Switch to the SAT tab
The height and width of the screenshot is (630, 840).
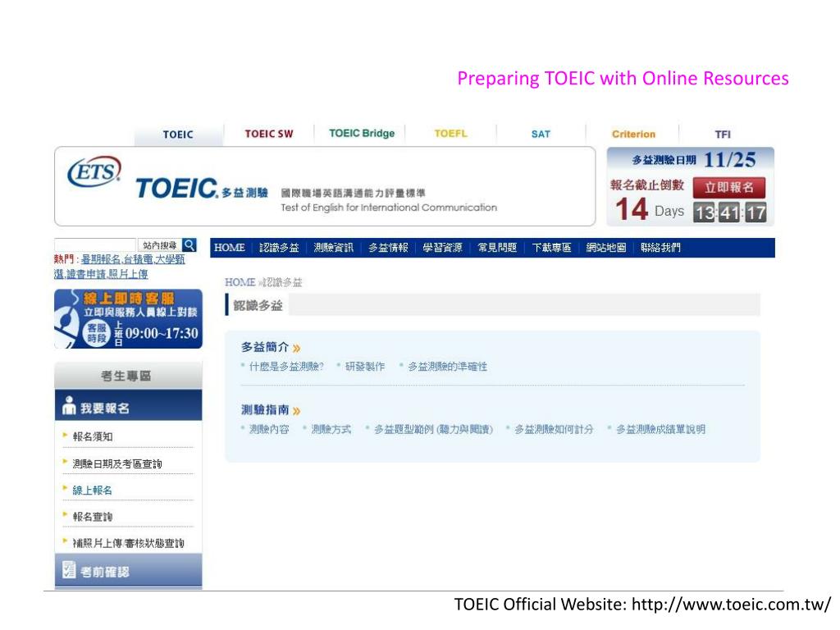pos(541,134)
